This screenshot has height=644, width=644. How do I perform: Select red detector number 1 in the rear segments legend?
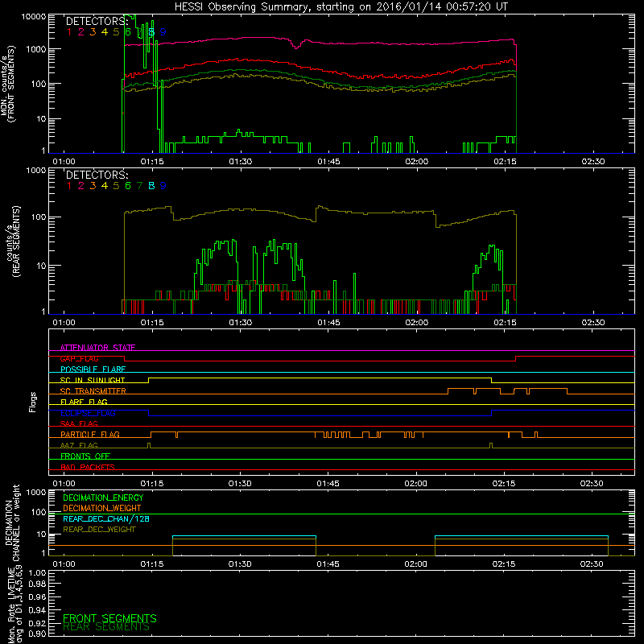[69, 186]
